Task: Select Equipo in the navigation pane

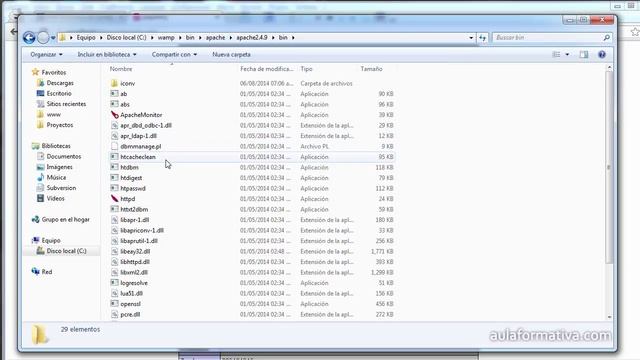Action: 51,240
